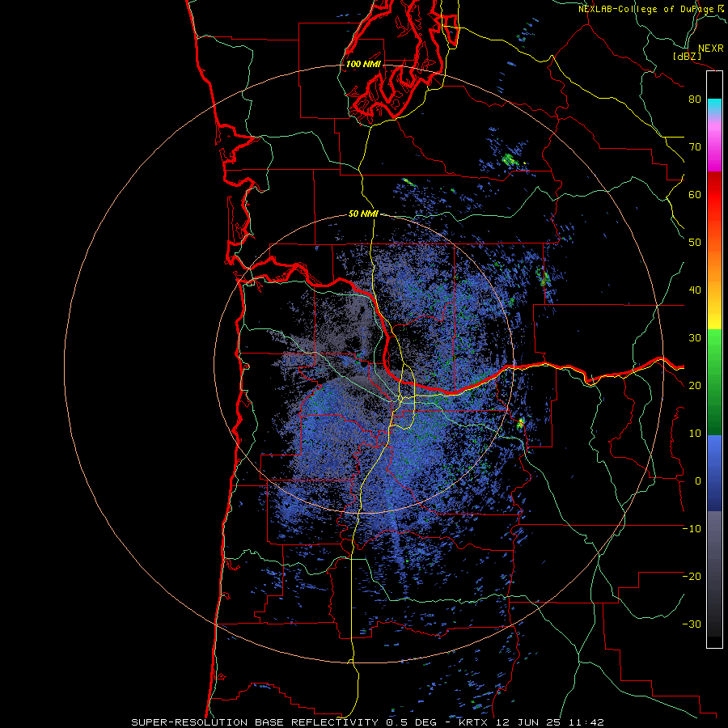This screenshot has width=728, height=728.
Task: Click the KRTX 12 JUN 25 11:42 timestamp
Action: 531,722
